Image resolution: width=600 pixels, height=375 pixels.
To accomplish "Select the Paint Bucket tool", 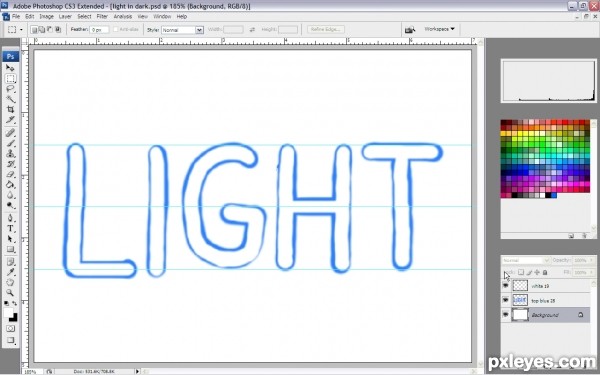I will point(10,184).
